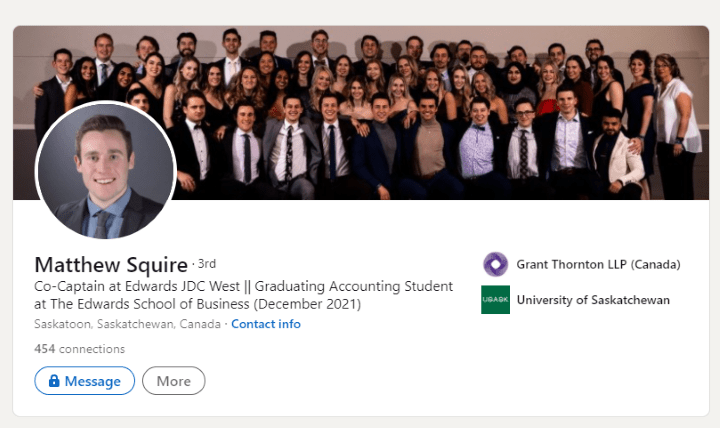The height and width of the screenshot is (428, 720).
Task: Select the Saskatoon, Saskatchewan, Canada location text
Action: tap(127, 324)
